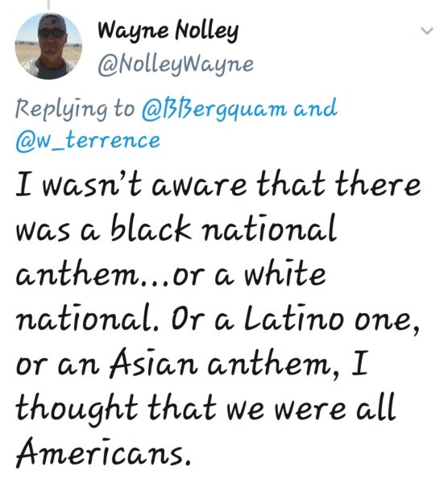
Task: Click the "and" text between mentions
Action: point(315,108)
